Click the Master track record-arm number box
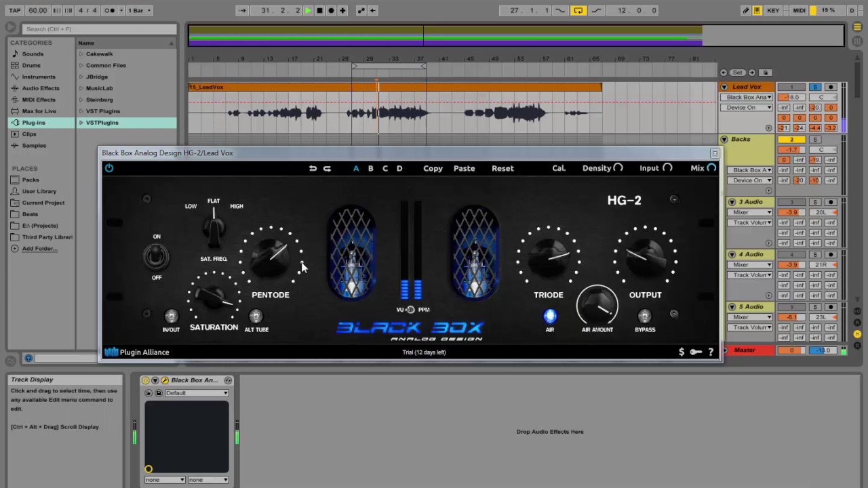This screenshot has width=868, height=488. pyautogui.click(x=791, y=350)
